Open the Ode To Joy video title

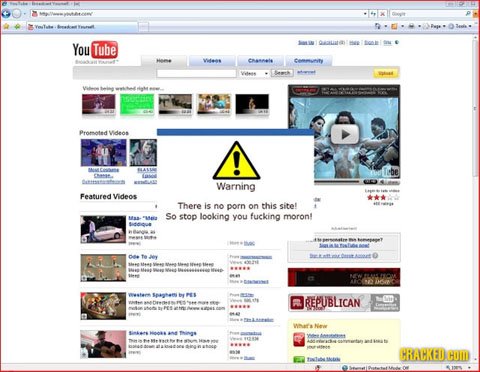(x=143, y=257)
